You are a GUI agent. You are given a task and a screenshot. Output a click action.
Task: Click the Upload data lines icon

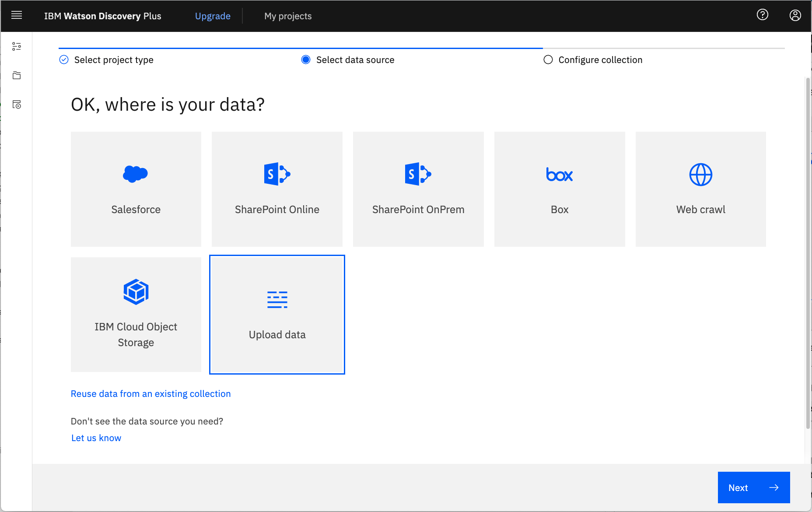(x=277, y=300)
